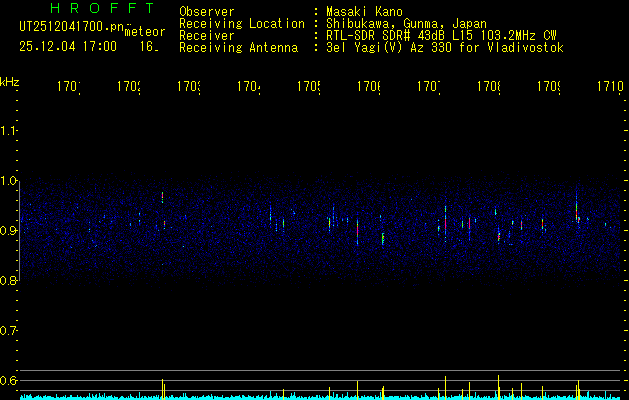Click the HROFFT title text
Screen dimensions: 629x400
[103, 8]
